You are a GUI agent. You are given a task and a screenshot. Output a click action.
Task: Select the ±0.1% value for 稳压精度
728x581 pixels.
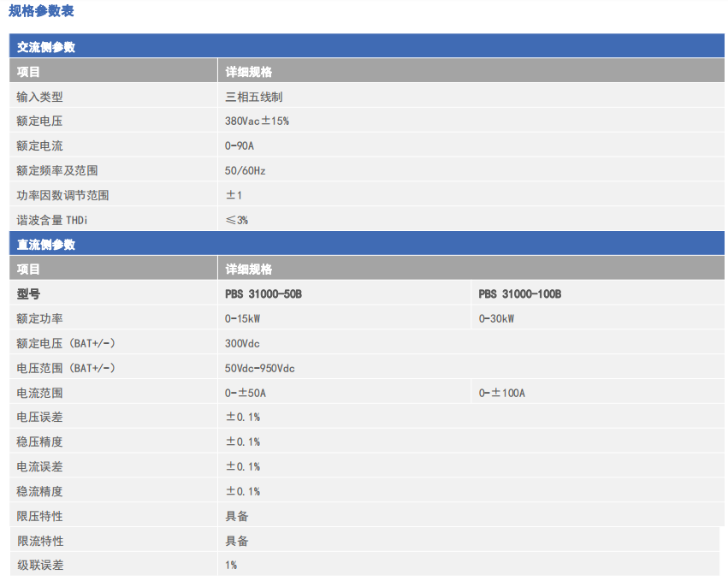pyautogui.click(x=243, y=442)
